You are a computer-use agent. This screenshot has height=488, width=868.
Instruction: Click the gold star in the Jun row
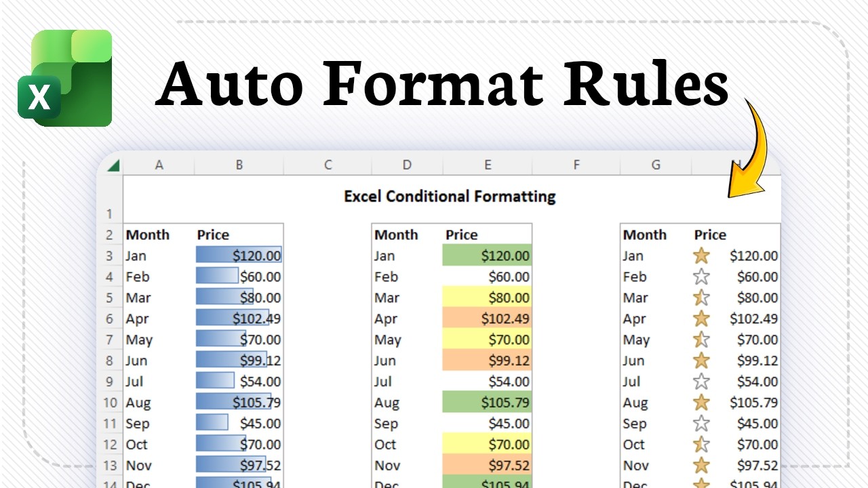click(701, 361)
